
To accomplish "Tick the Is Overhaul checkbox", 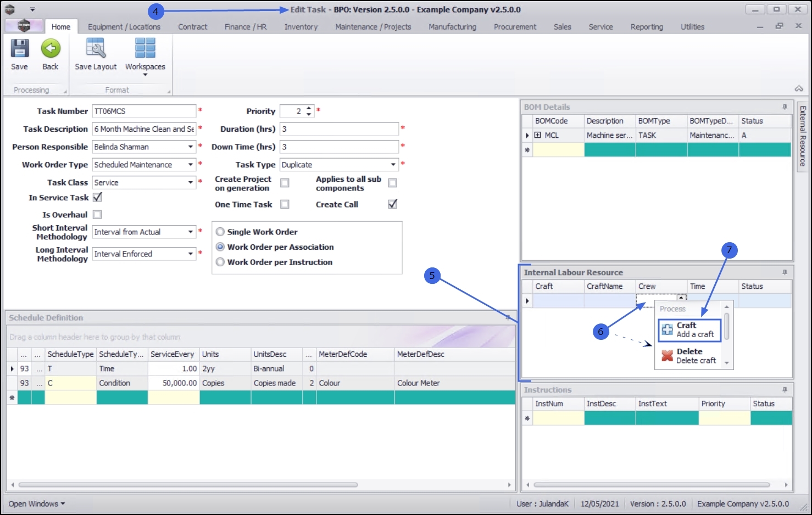I will pos(97,215).
